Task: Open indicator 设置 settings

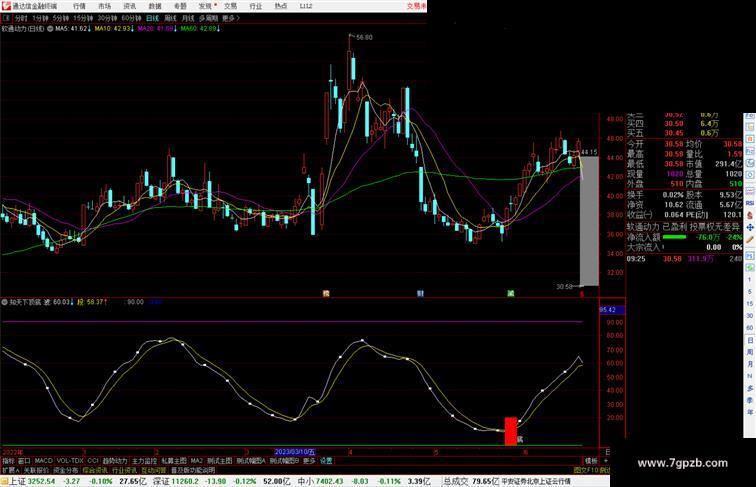Action: tap(326, 461)
